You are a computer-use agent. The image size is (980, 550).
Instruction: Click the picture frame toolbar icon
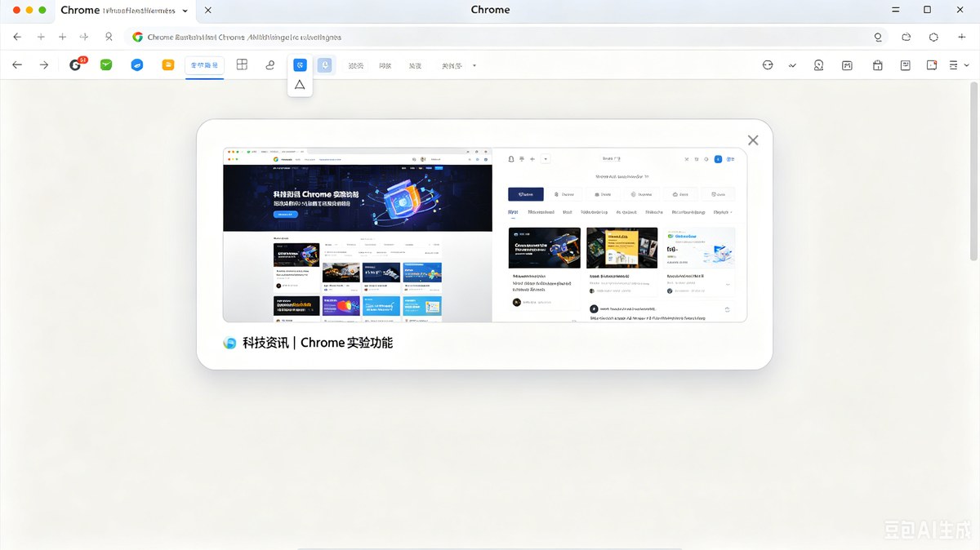847,65
